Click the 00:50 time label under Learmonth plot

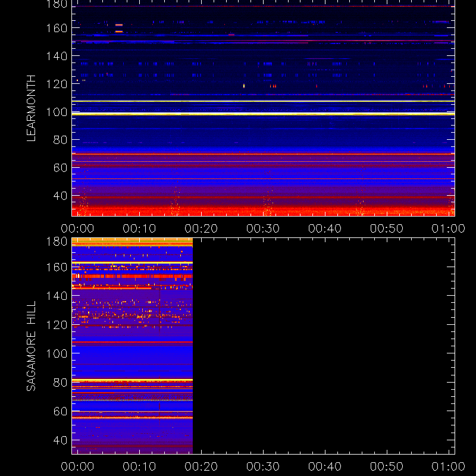point(387,228)
